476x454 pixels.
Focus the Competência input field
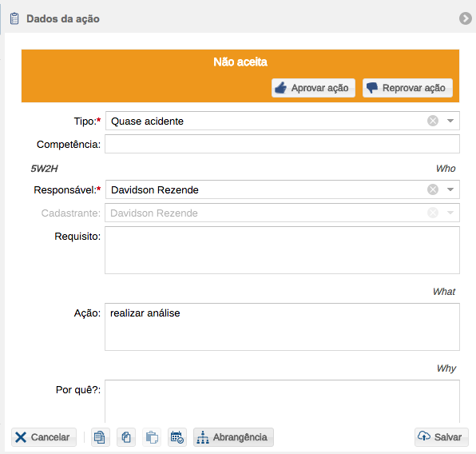[282, 144]
